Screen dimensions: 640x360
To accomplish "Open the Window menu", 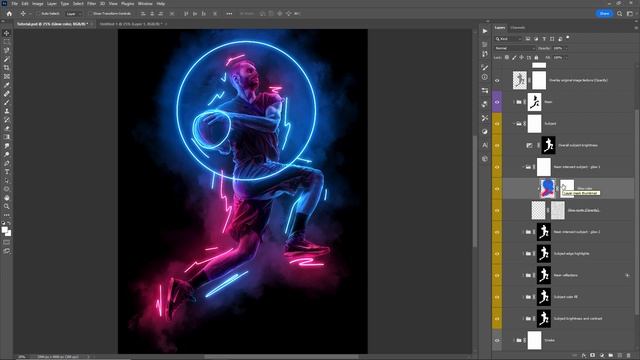I will tap(145, 4).
